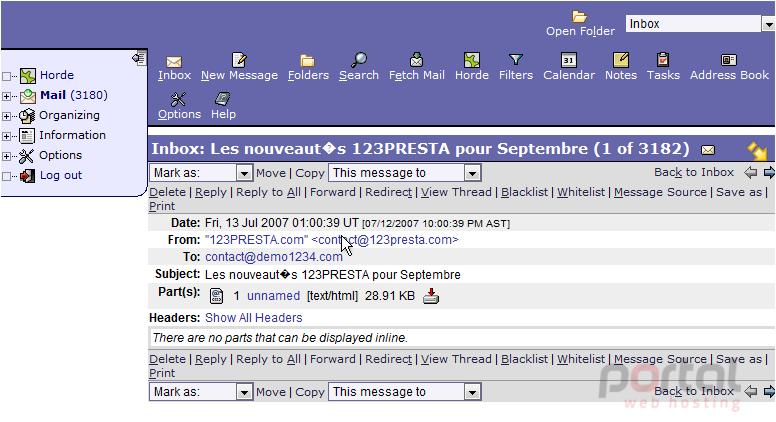Download the unnamed attachment via disk icon
This screenshot has height=422, width=776.
coord(431,296)
